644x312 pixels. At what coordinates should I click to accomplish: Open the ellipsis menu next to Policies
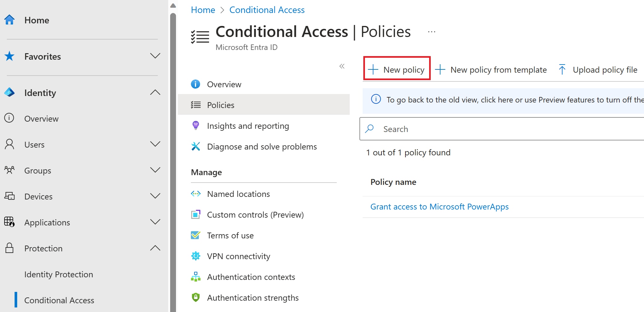(431, 31)
